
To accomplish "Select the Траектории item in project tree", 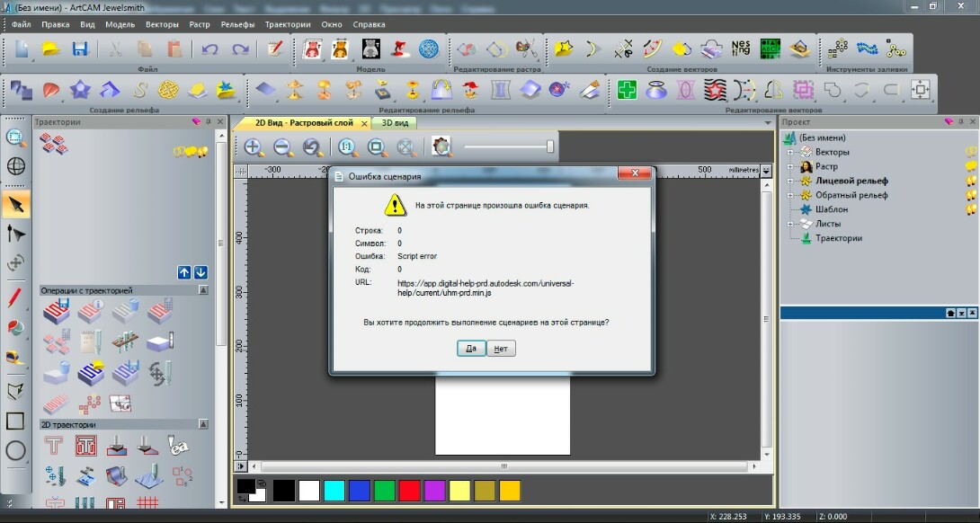I will [839, 238].
